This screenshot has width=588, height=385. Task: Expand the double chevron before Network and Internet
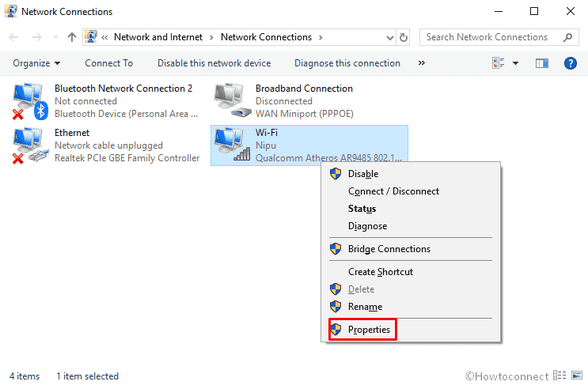104,37
